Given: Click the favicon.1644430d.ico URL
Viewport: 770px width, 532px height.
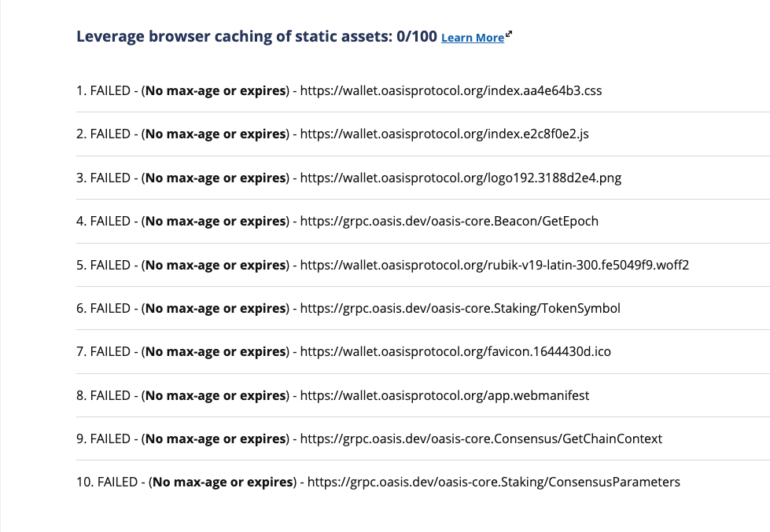Looking at the screenshot, I should (x=455, y=352).
